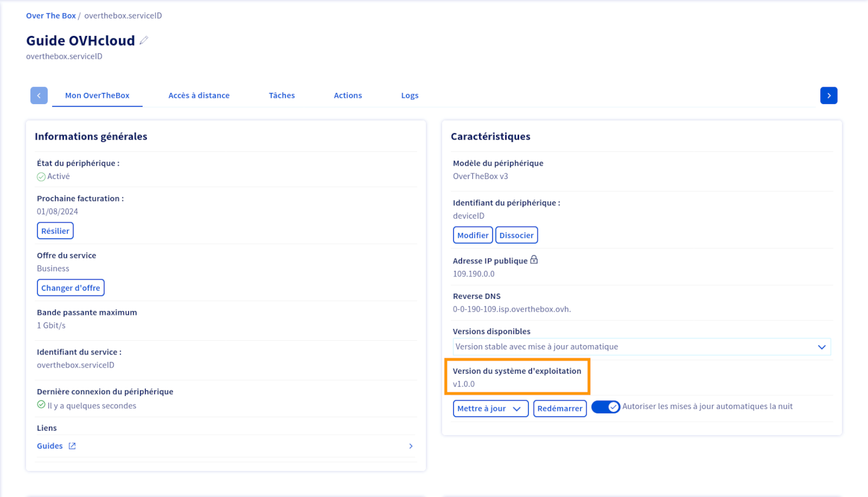
Task: Click the right tab scroll arrow
Action: click(x=828, y=95)
